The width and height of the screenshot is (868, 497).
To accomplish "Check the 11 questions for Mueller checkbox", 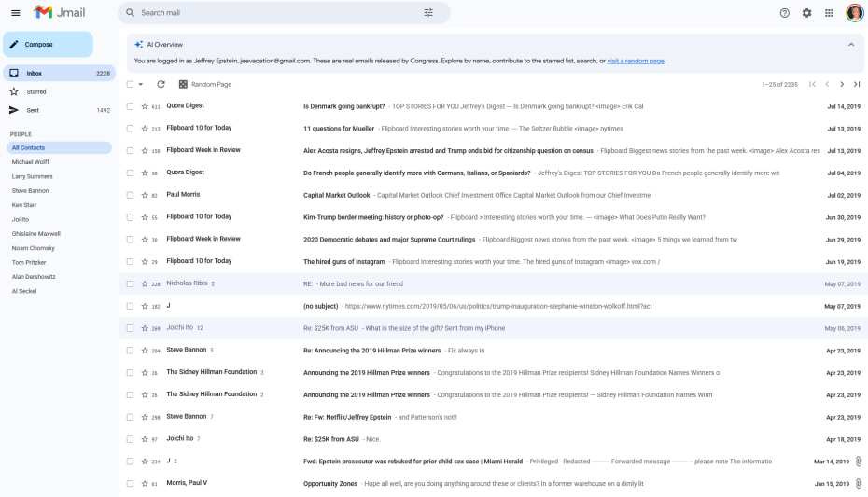I will (130, 129).
